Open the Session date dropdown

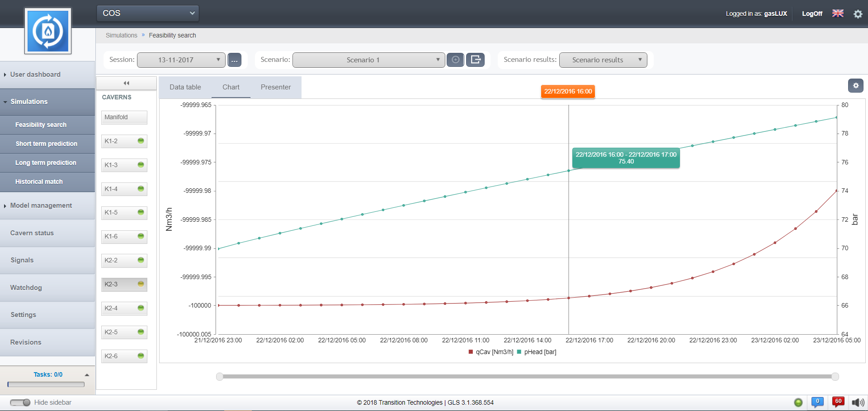181,60
